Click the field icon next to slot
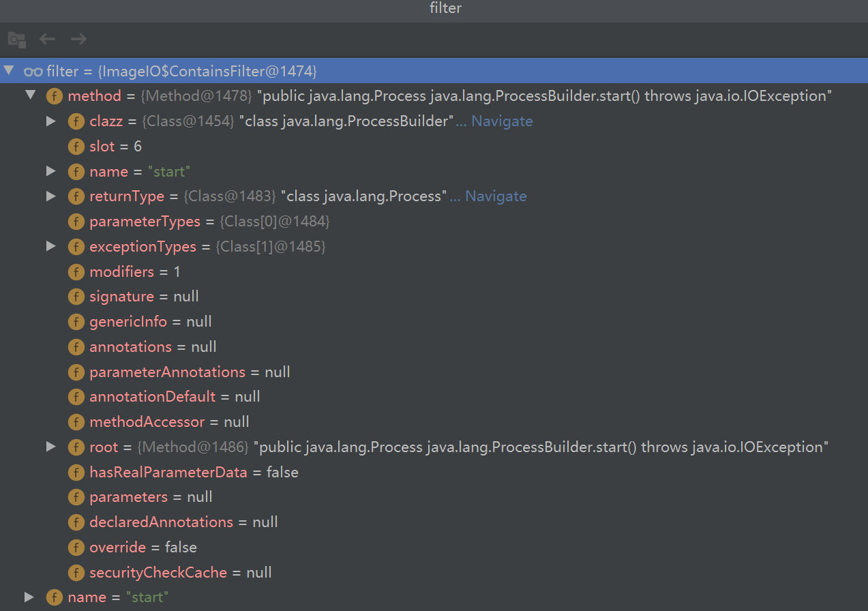The height and width of the screenshot is (611, 868). pyautogui.click(x=77, y=147)
